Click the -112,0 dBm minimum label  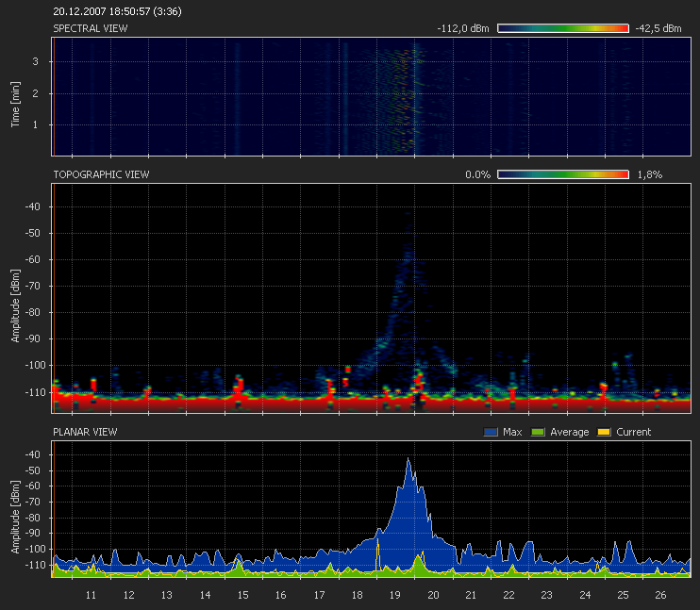[x=463, y=28]
